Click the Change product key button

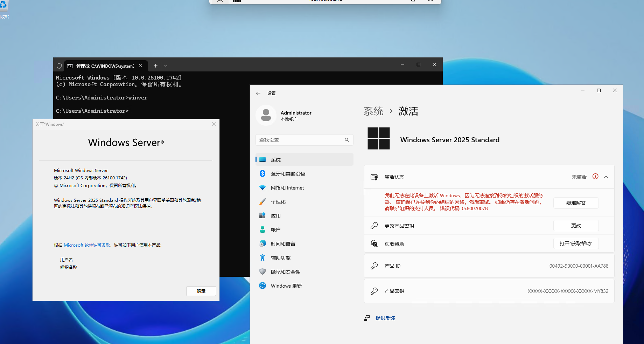pos(576,226)
